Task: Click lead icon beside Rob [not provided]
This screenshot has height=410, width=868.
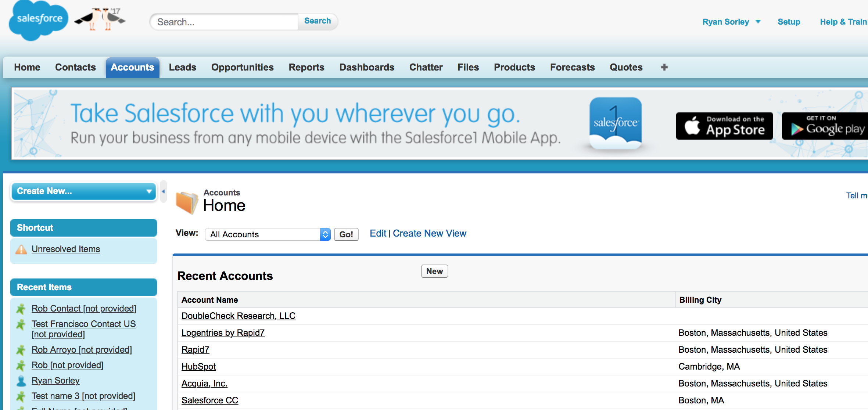Action: 21,366
